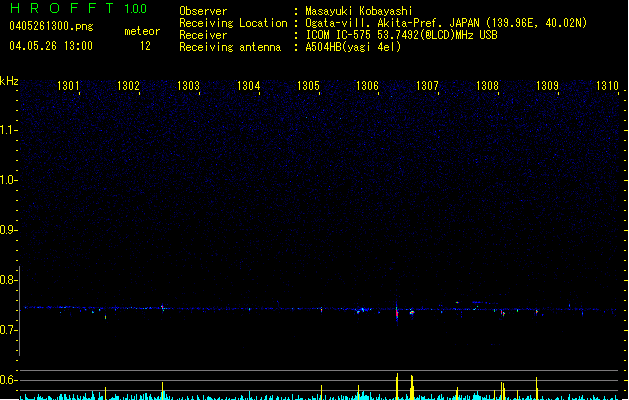Click the 0.9 frequency axis label

pyautogui.click(x=8, y=230)
